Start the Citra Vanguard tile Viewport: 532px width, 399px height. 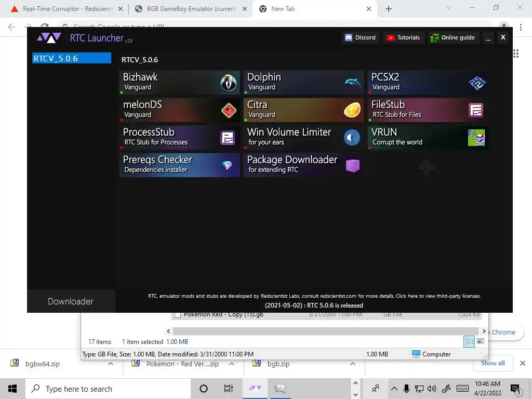(303, 110)
